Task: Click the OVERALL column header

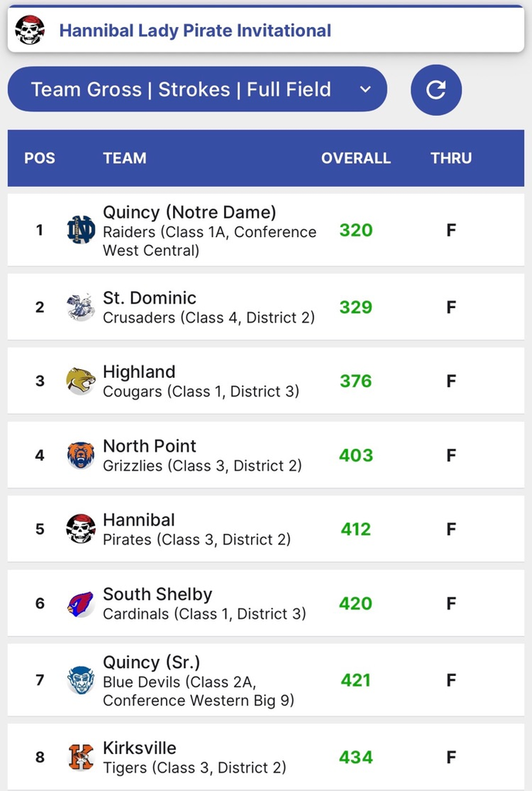Action: [x=356, y=158]
